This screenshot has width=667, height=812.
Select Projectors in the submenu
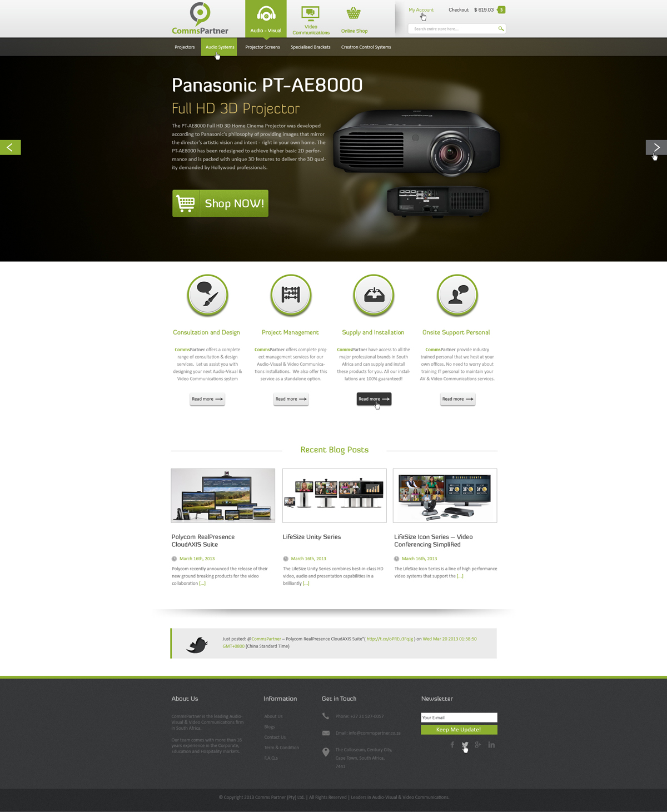click(185, 47)
